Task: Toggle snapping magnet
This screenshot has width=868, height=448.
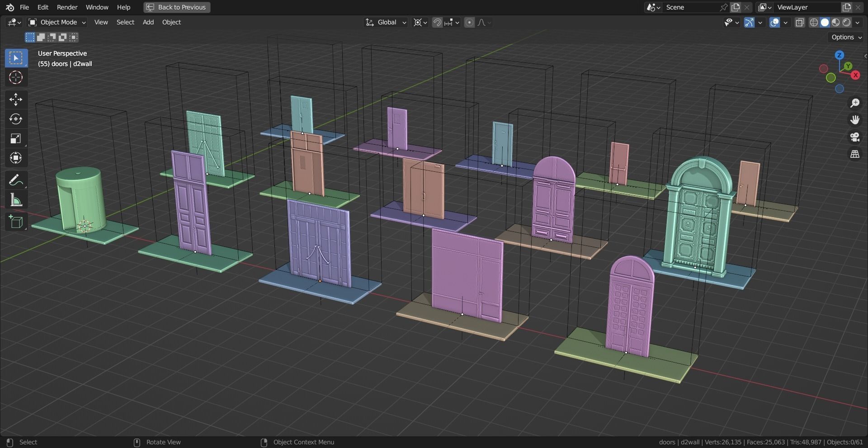Action: click(437, 22)
